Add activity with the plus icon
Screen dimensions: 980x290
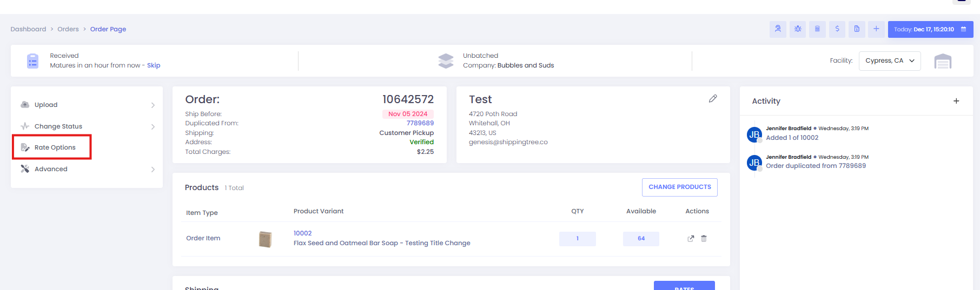coord(956,101)
